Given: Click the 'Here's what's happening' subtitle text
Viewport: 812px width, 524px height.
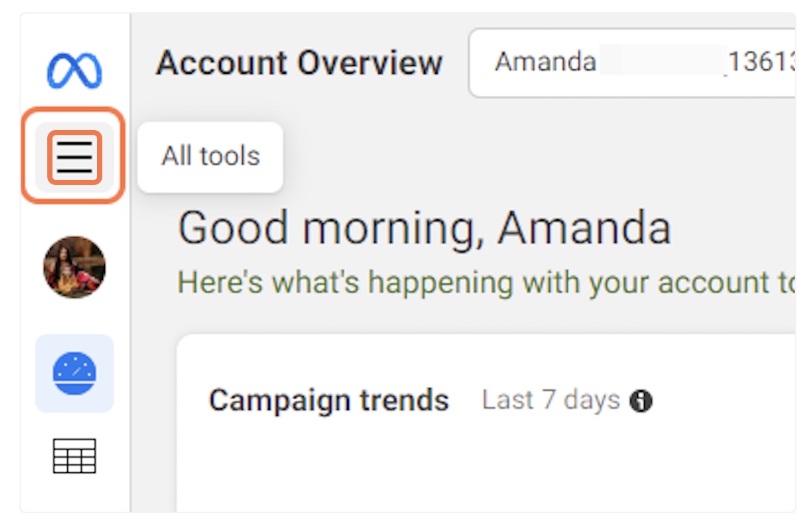Looking at the screenshot, I should click(x=486, y=283).
